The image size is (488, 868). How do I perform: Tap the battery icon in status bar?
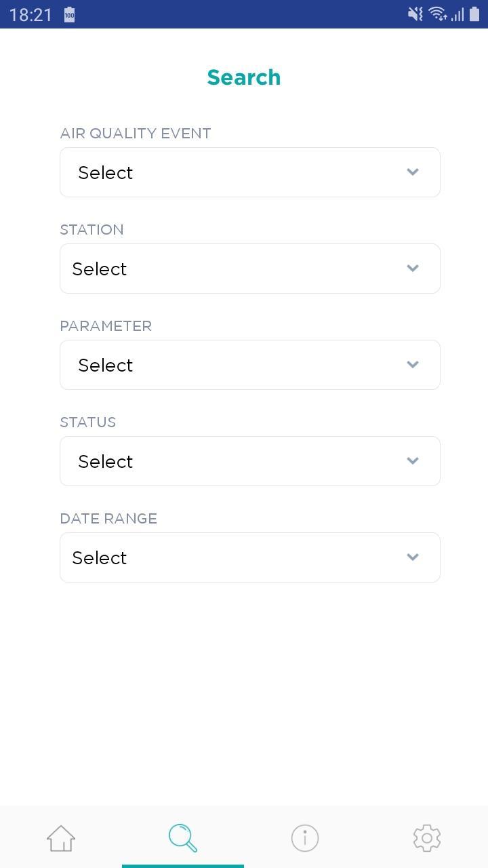pyautogui.click(x=474, y=14)
